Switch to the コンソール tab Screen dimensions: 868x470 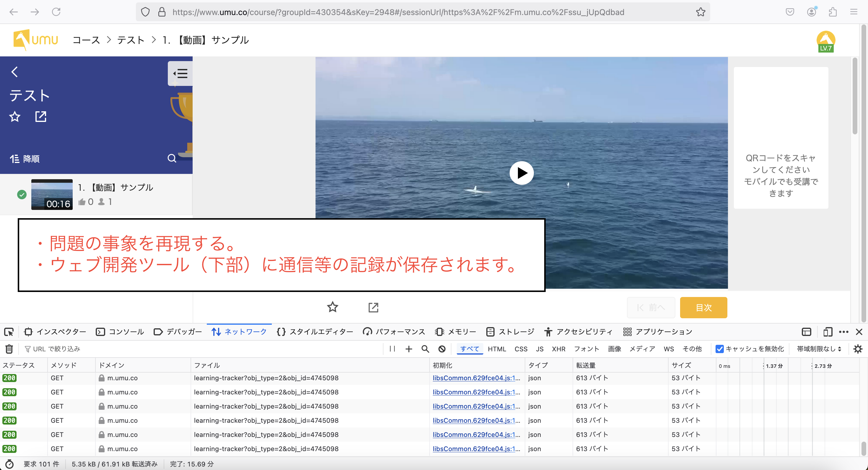tap(120, 332)
